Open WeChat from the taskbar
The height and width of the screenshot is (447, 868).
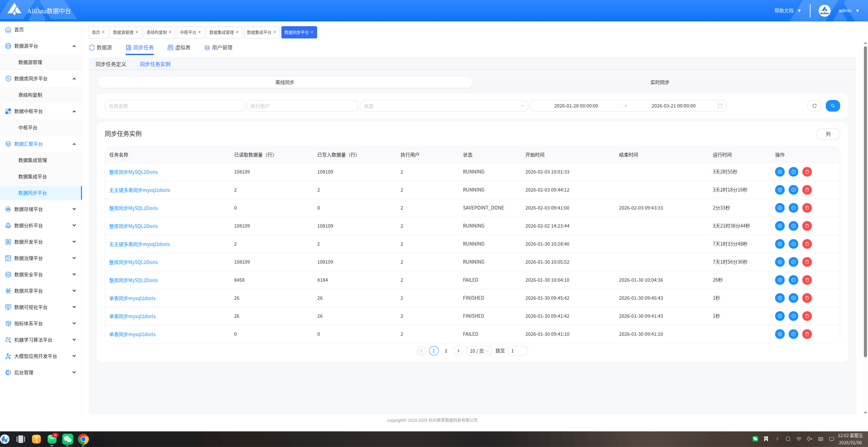68,439
